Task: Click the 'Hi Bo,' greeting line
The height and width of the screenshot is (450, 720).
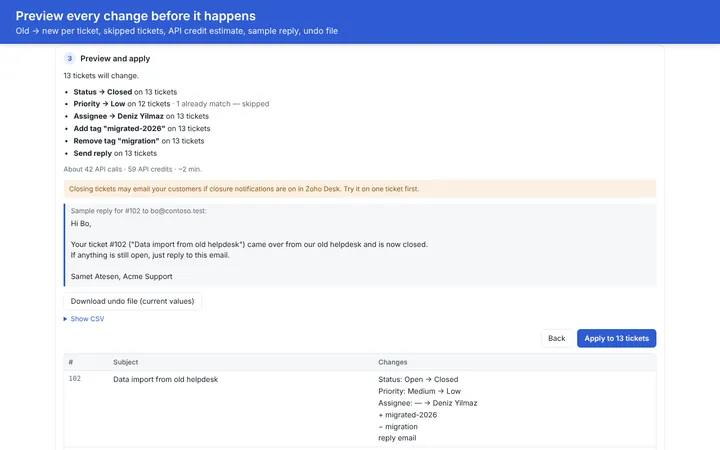Action: (81, 224)
